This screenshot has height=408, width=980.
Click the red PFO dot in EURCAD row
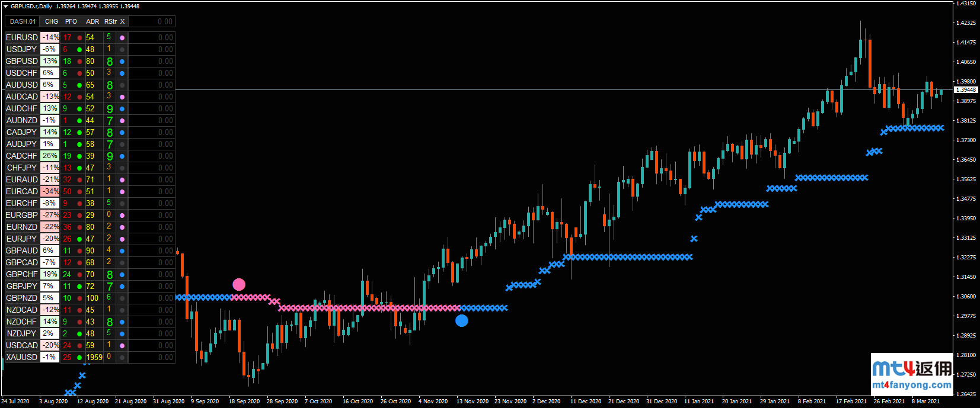[x=79, y=192]
